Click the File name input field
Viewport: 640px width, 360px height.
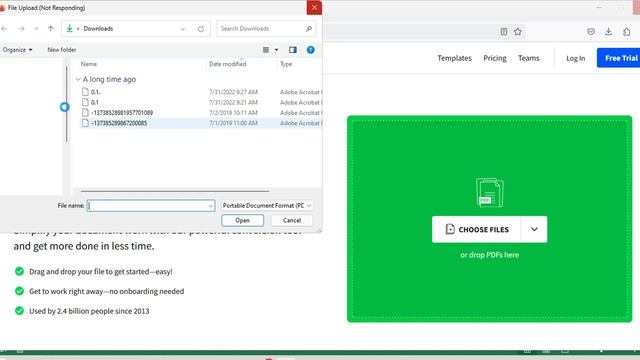point(151,206)
